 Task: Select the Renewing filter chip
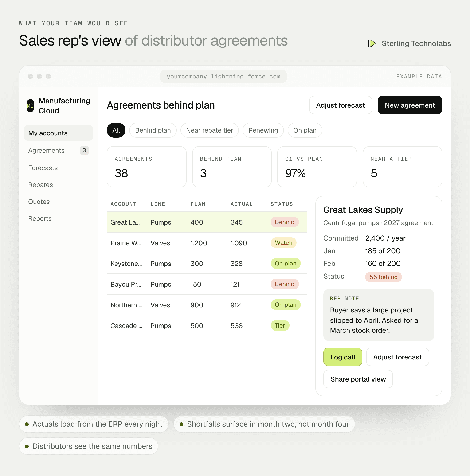[263, 130]
